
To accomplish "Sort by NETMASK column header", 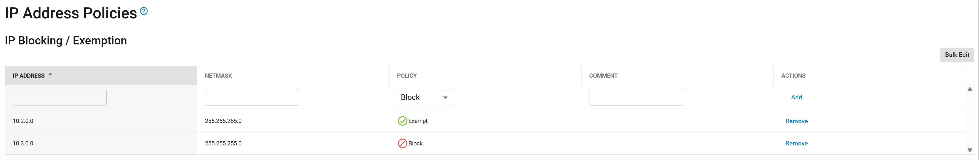I will tap(218, 76).
